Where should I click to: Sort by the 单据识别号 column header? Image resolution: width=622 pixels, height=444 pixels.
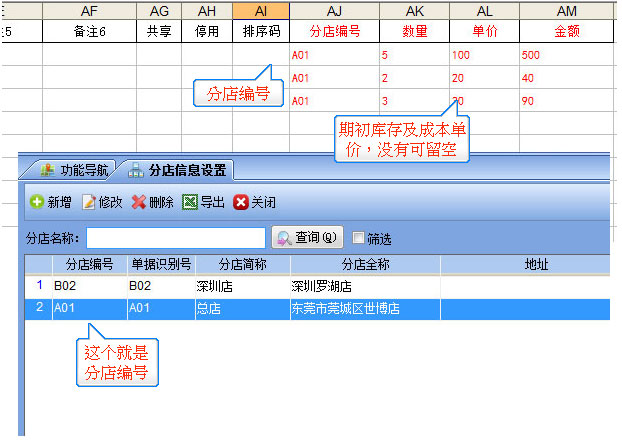tap(160, 264)
